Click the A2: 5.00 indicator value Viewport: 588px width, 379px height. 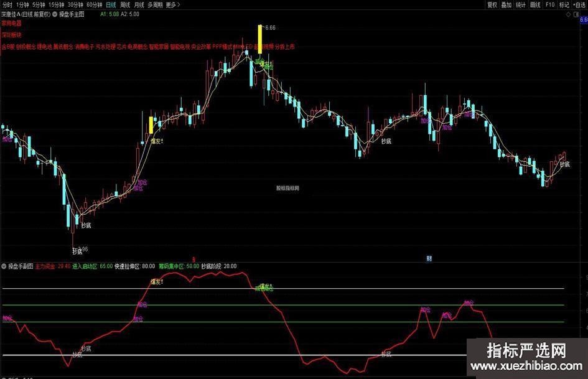tap(130, 14)
